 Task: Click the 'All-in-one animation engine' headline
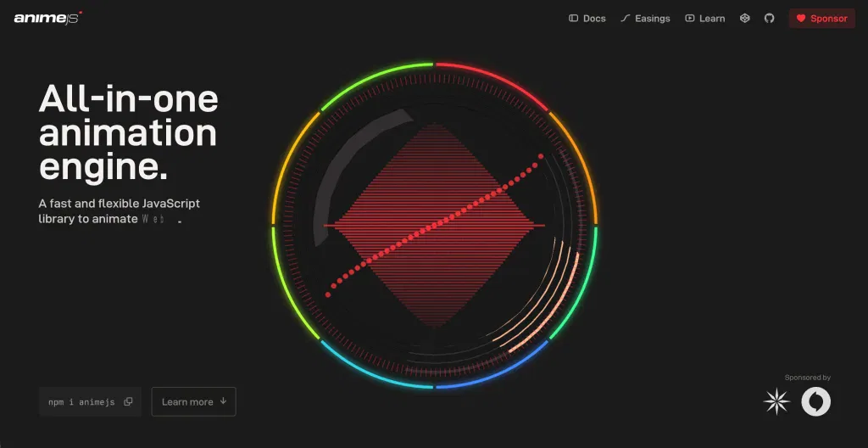tap(128, 133)
